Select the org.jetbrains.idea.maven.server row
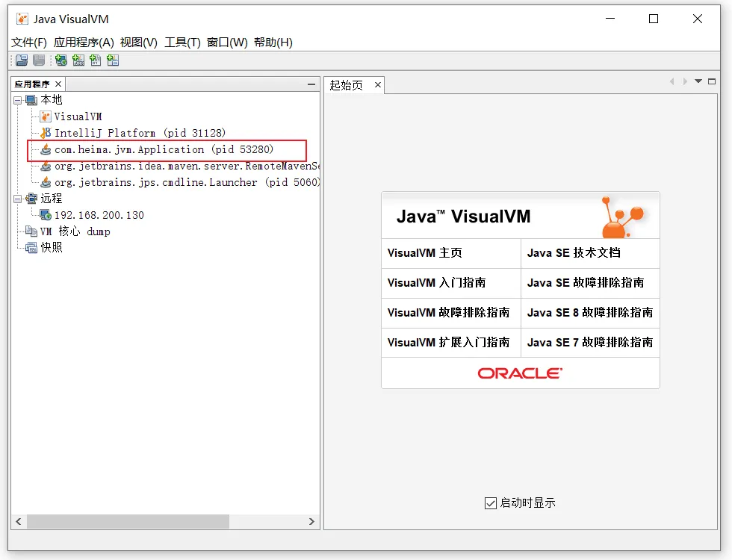Image resolution: width=732 pixels, height=560 pixels. tap(187, 166)
